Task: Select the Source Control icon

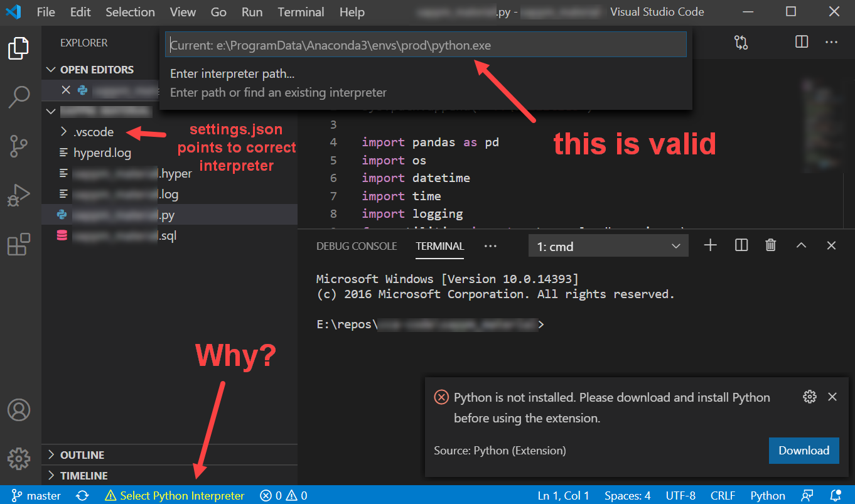Action: coord(19,146)
